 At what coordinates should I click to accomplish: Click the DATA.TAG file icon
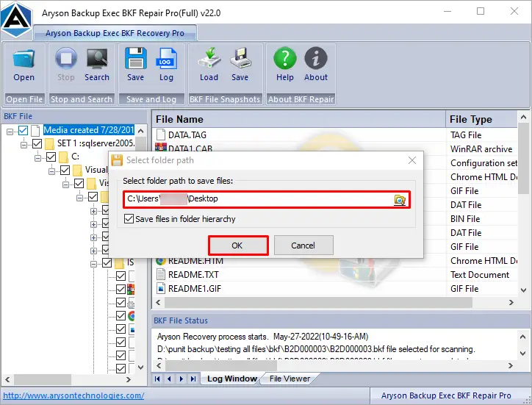(x=161, y=135)
